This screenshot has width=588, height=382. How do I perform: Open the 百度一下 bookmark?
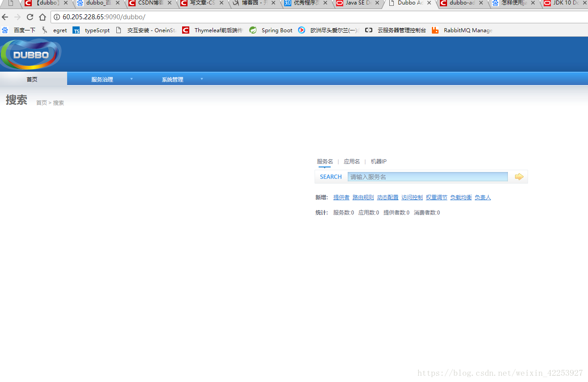click(x=19, y=30)
